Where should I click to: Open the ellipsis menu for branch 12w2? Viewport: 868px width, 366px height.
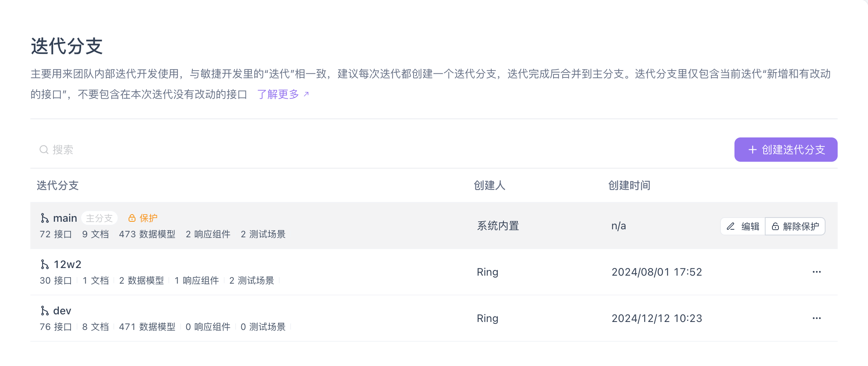point(816,271)
